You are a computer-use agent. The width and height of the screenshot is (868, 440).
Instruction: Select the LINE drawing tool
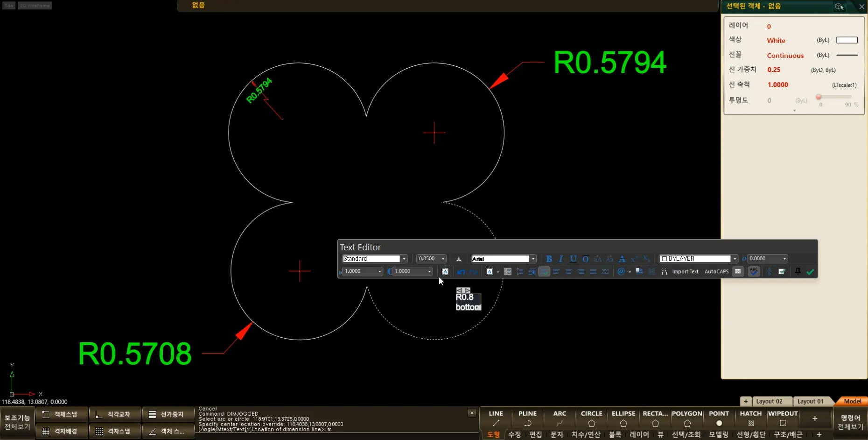(496, 418)
